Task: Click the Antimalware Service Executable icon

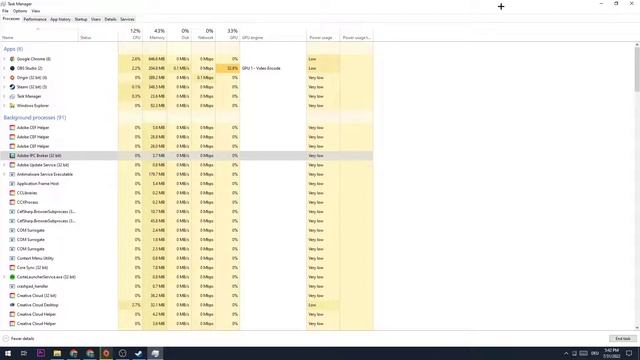Action: coord(12,174)
